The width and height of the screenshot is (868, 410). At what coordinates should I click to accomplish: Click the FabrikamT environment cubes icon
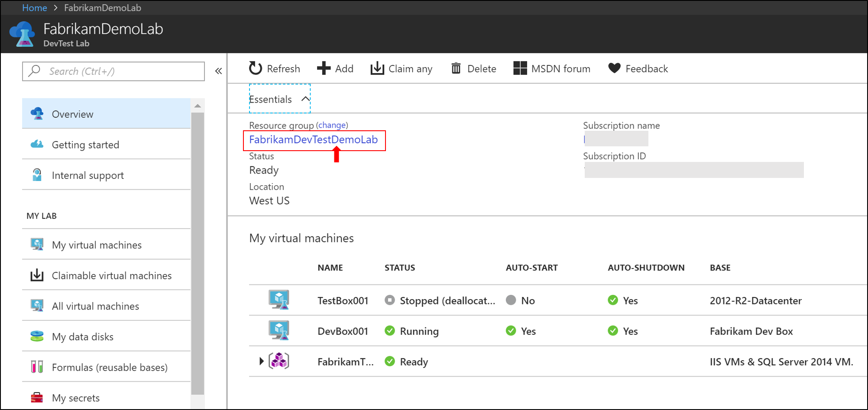[279, 361]
